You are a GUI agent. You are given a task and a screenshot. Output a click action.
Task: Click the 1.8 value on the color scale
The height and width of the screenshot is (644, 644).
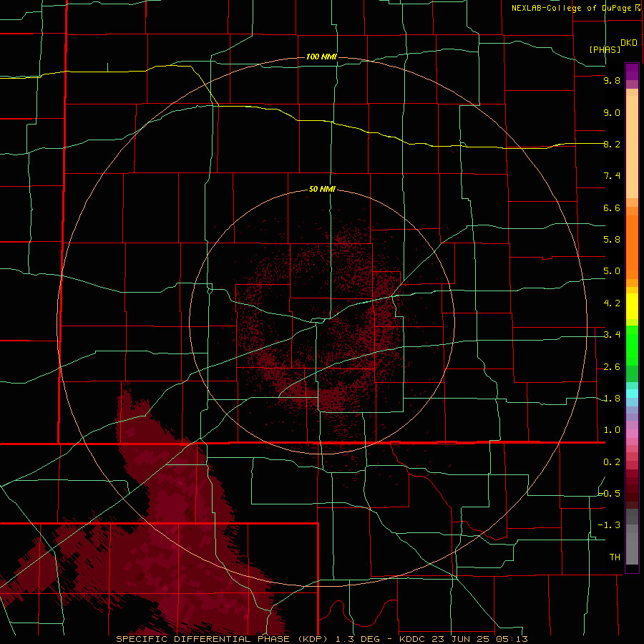(612, 399)
